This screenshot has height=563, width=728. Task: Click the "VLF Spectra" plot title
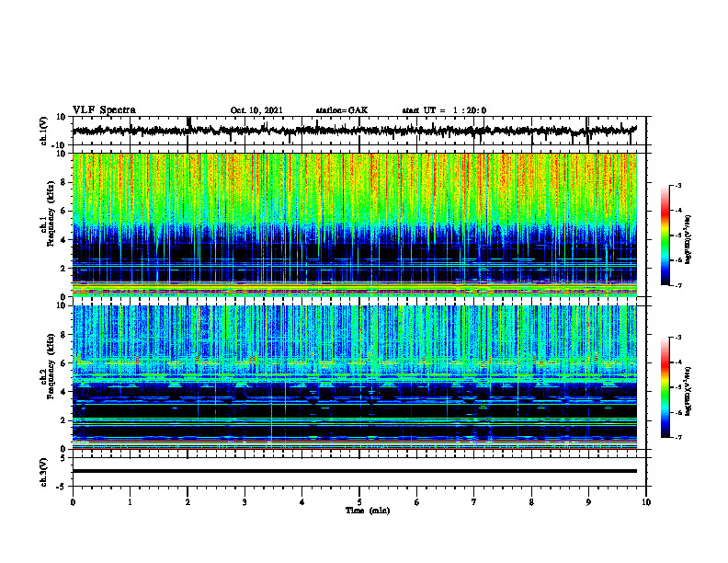click(x=104, y=110)
